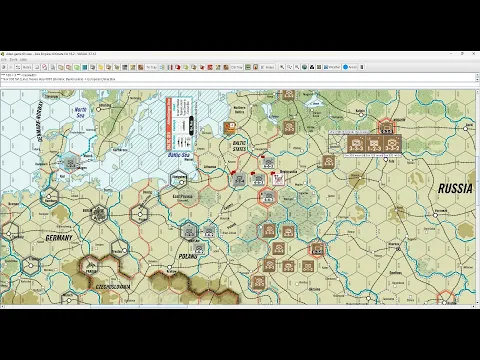Screen dimensions: 480x360
Task: Click the globe overview map icon
Action: (304, 67)
